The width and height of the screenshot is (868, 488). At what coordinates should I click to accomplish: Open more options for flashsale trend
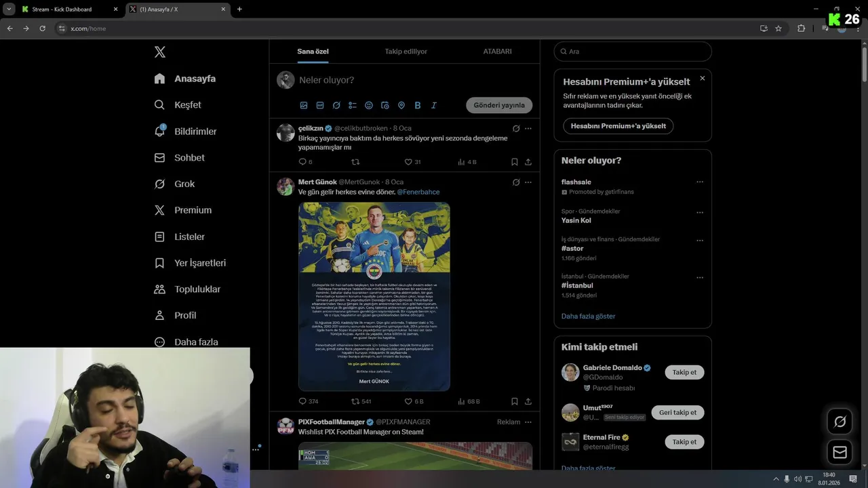[700, 182]
